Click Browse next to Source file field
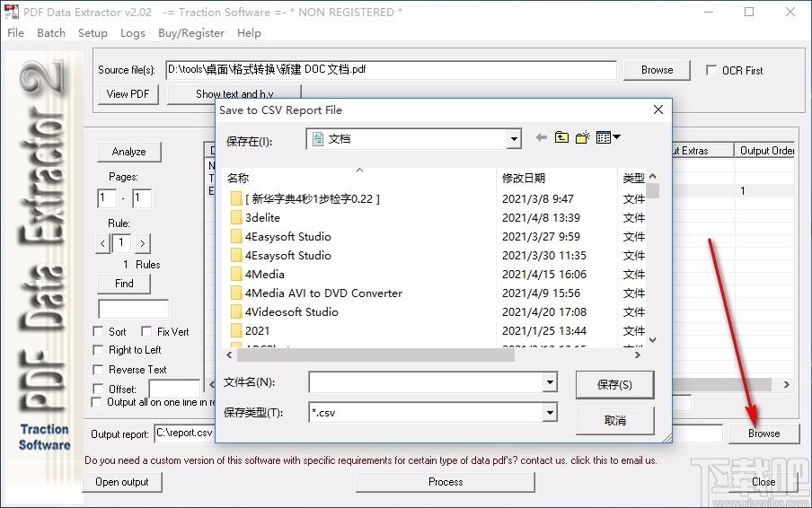The width and height of the screenshot is (812, 508). [x=658, y=70]
